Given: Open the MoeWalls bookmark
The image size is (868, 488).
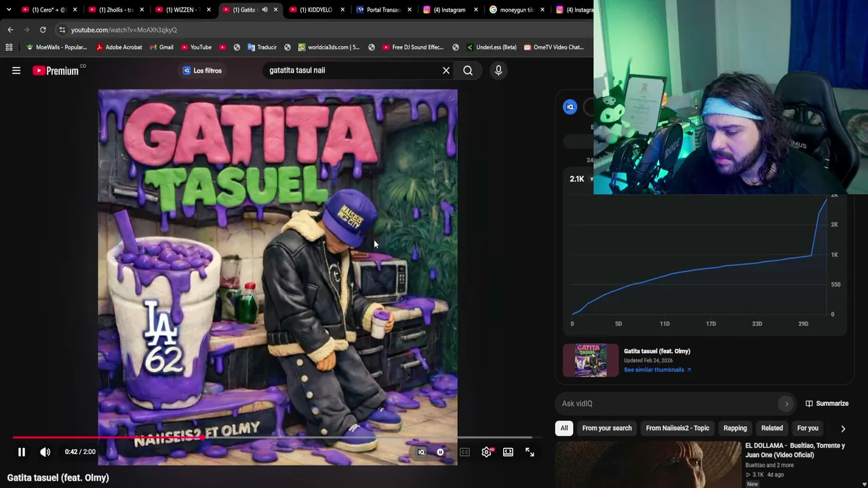Looking at the screenshot, I should [x=56, y=47].
